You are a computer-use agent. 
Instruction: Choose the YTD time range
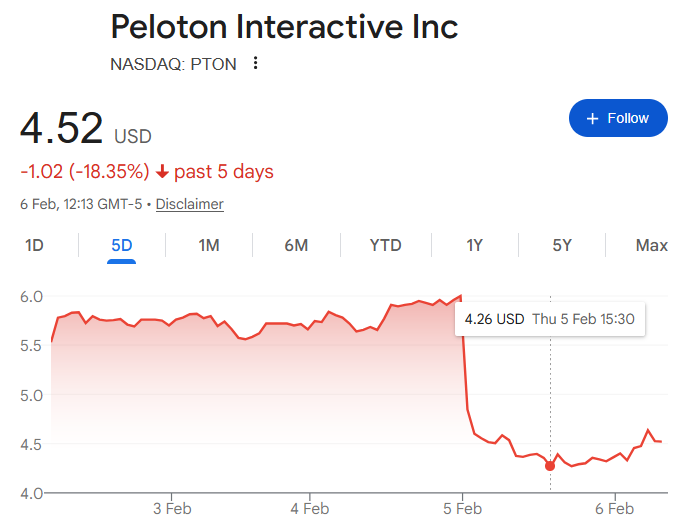click(385, 245)
